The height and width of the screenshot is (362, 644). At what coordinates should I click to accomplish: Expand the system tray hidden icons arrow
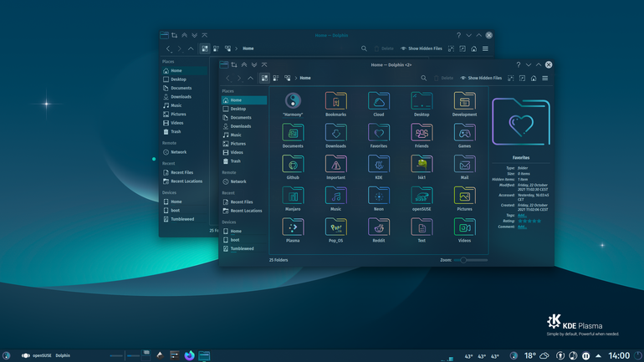[x=598, y=356]
